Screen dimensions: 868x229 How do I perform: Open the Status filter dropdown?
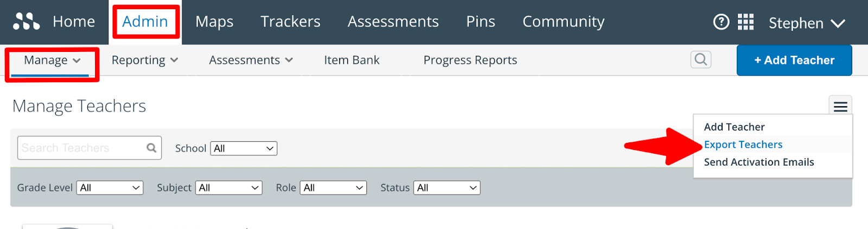point(446,188)
